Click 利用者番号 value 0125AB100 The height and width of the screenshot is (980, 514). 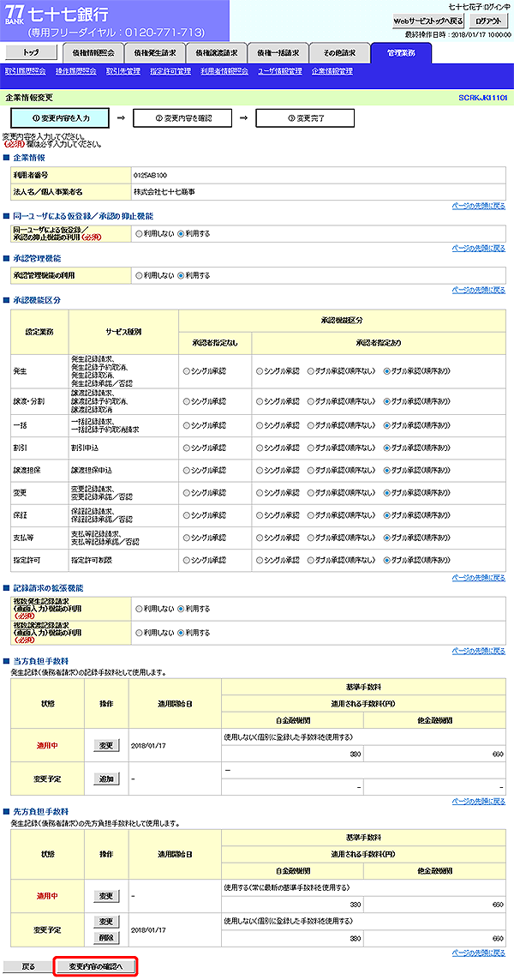(150, 175)
